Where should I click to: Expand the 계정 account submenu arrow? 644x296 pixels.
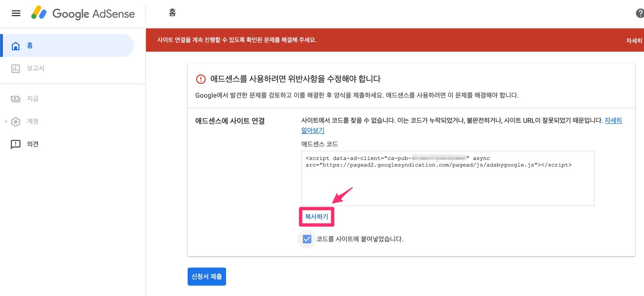click(6, 121)
